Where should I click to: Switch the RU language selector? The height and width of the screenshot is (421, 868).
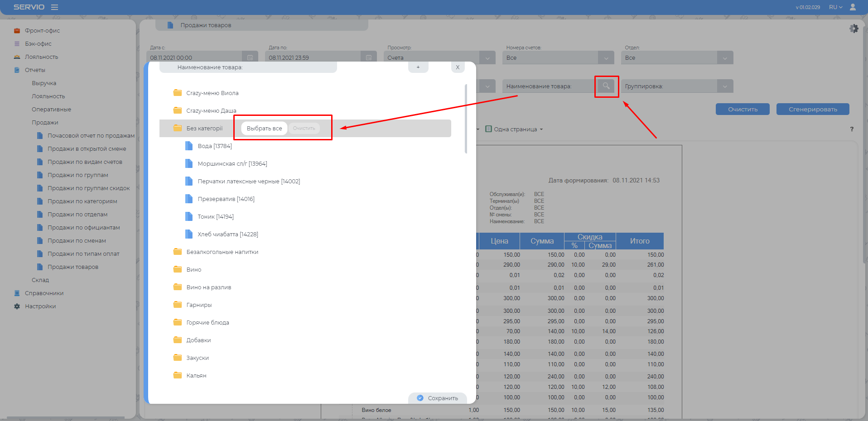(x=835, y=7)
